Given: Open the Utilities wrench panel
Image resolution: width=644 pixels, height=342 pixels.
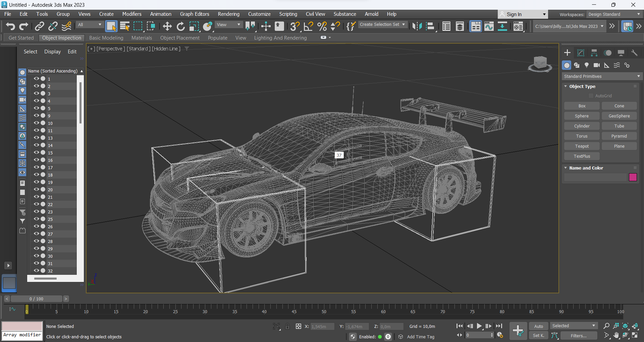Looking at the screenshot, I should [634, 53].
